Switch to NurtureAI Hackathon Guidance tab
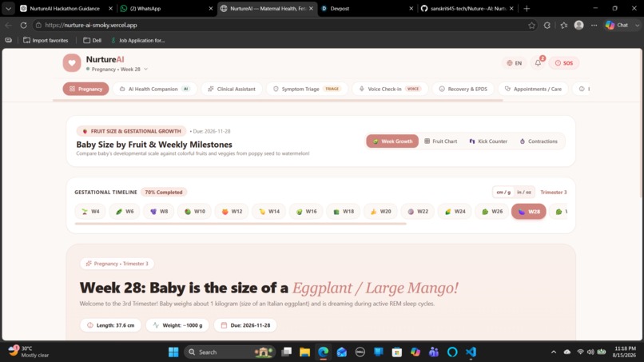 (65, 8)
